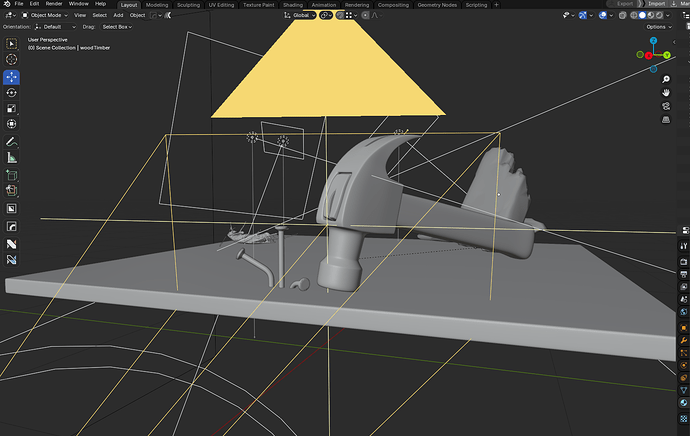This screenshot has width=690, height=436.
Task: Click the Export button
Action: coord(624,4)
